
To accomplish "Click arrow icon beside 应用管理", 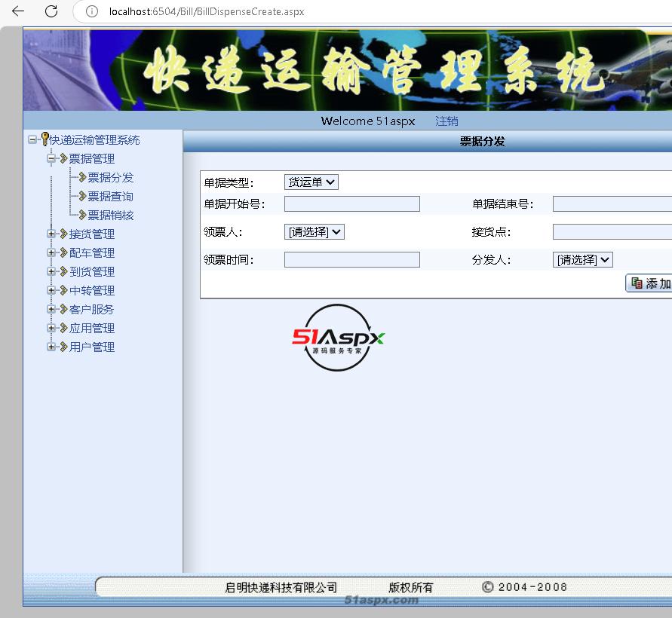I will coord(64,328).
